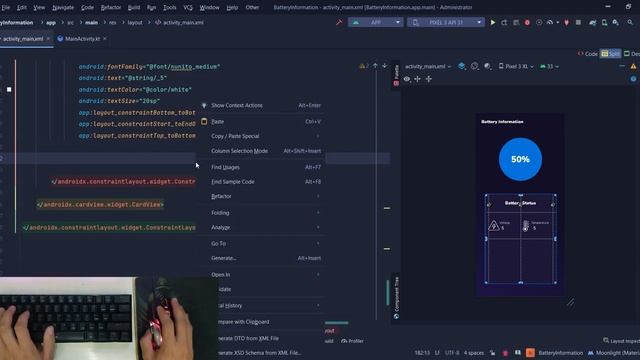Open the VCS menu
This screenshot has height=360, width=640.
point(188,7)
